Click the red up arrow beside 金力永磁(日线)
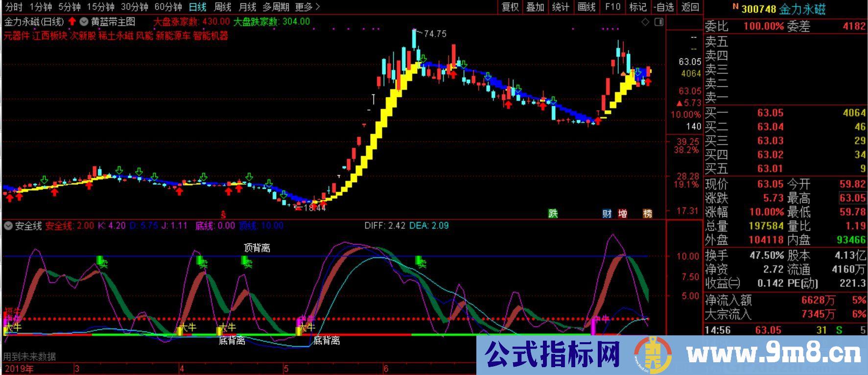The width and height of the screenshot is (868, 375). tap(72, 22)
